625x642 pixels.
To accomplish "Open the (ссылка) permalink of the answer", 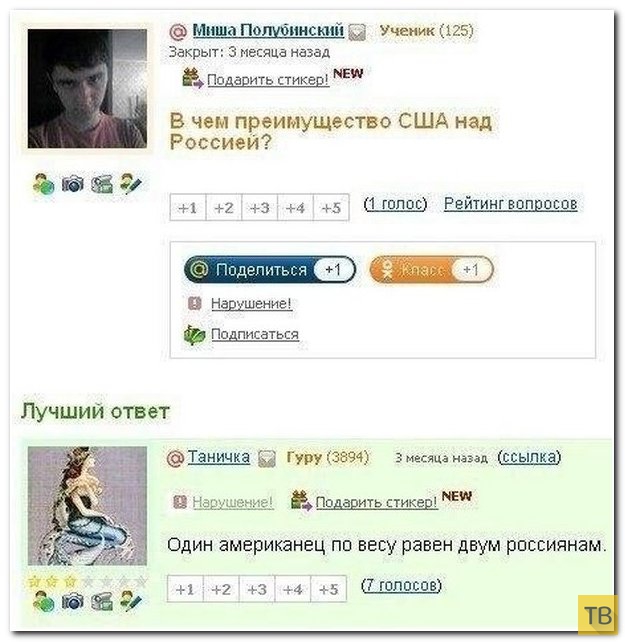I will click(529, 457).
